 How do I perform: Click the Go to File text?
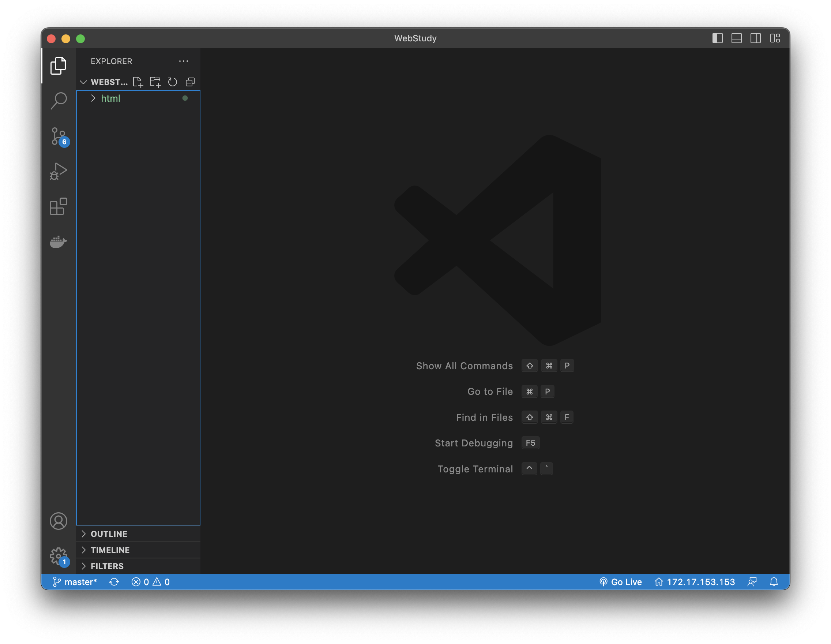point(490,391)
